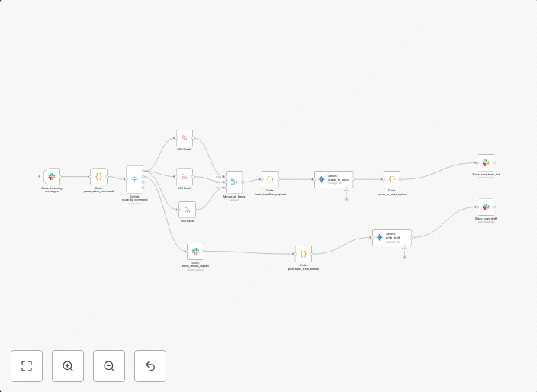Click the red plus beside Slack trigger
537x392 pixels.
pyautogui.click(x=40, y=177)
